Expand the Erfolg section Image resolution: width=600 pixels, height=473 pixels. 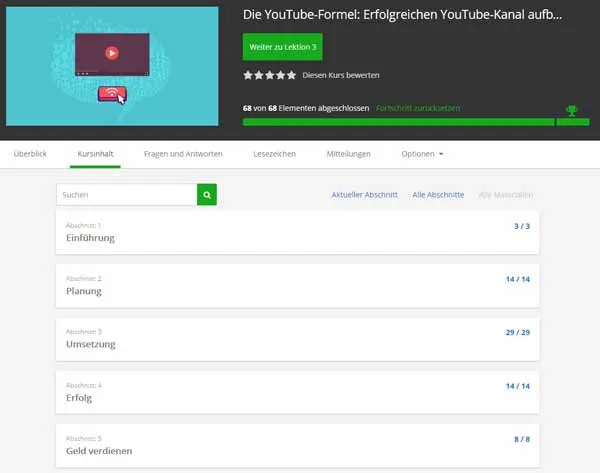[x=297, y=392]
